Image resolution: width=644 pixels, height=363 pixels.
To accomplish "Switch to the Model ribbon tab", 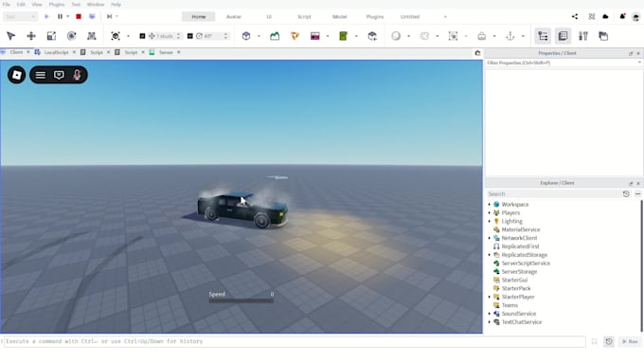I will pos(340,16).
